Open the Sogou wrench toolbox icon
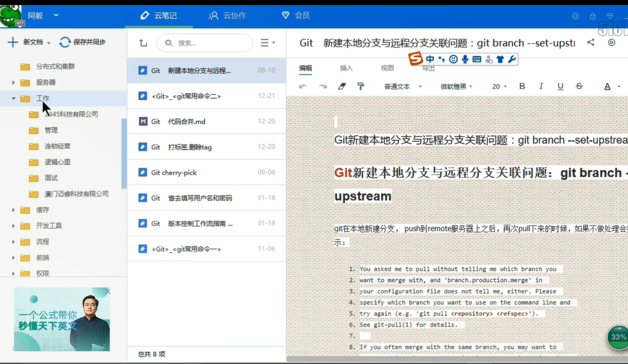This screenshot has height=364, width=628. [x=512, y=59]
